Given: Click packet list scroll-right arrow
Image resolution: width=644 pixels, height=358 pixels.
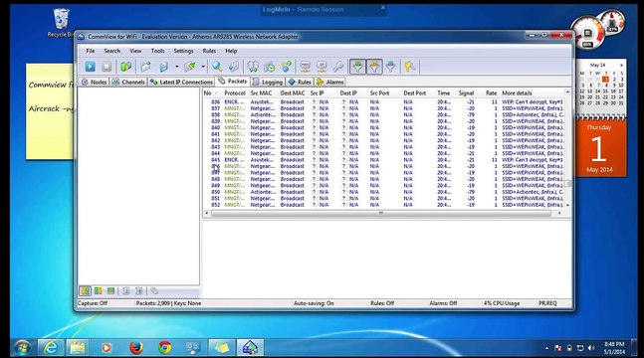Looking at the screenshot, I should tap(559, 213).
